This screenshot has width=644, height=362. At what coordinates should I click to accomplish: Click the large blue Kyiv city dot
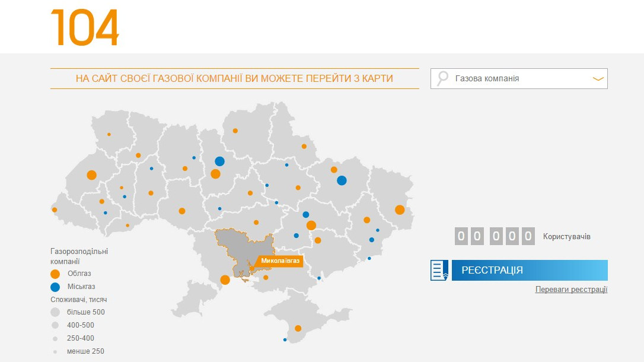(219, 161)
